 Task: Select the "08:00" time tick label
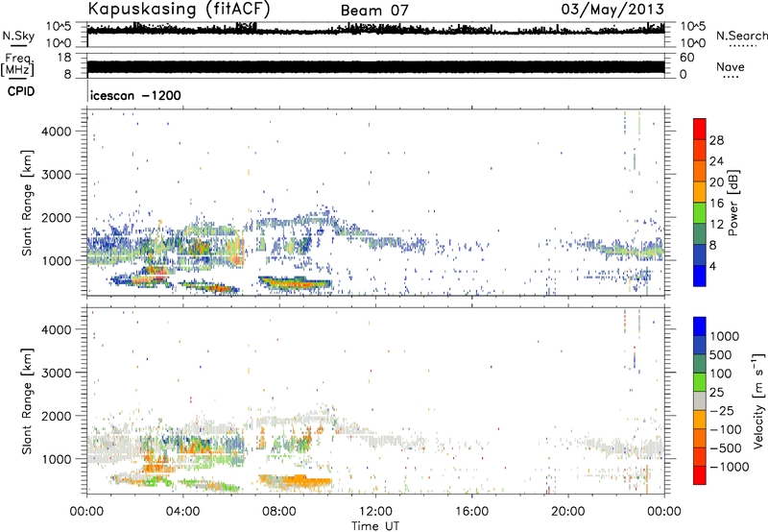(279, 512)
